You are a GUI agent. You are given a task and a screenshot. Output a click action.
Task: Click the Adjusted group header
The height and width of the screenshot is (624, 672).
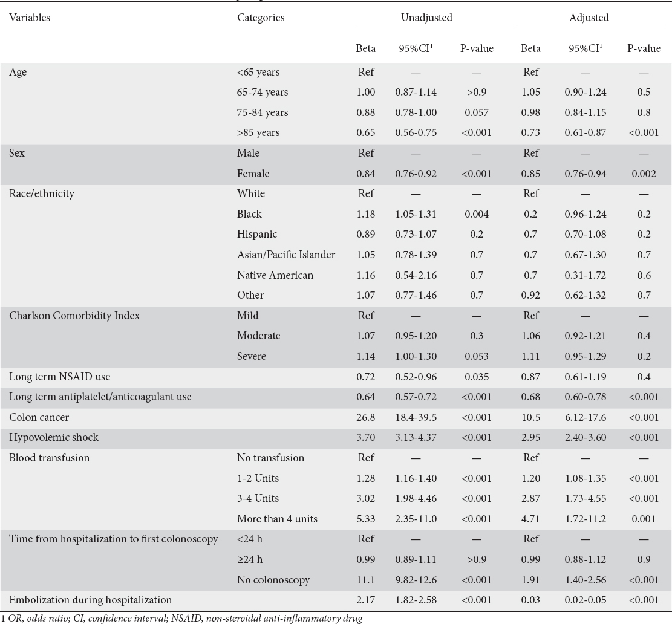coord(589,18)
